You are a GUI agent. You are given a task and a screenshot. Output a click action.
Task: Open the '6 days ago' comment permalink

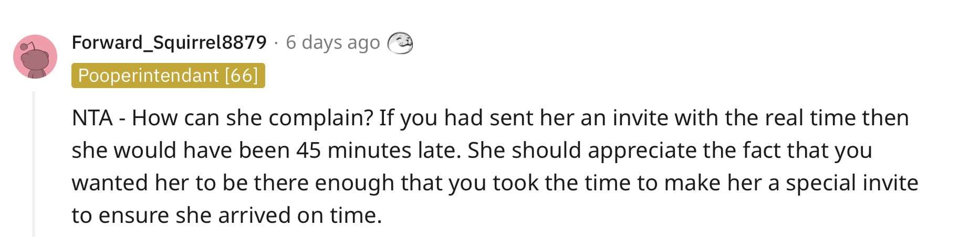click(x=333, y=42)
